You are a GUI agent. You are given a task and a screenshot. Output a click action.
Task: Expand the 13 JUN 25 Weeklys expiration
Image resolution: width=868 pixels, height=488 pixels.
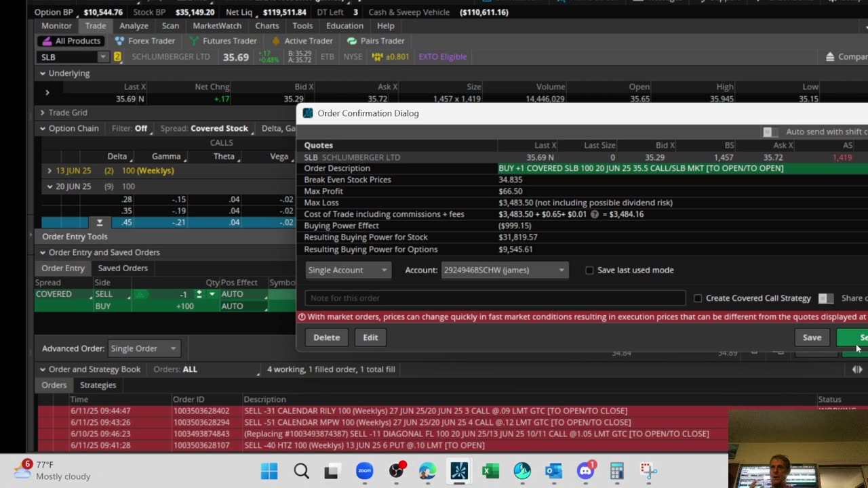50,171
